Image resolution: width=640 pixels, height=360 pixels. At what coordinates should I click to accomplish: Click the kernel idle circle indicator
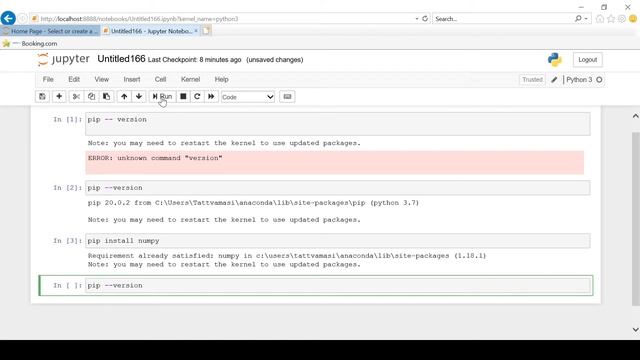pos(599,80)
